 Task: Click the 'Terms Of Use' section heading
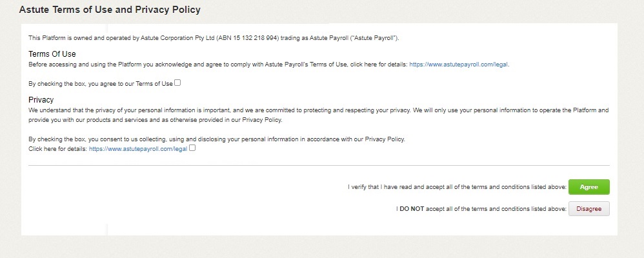tap(52, 54)
